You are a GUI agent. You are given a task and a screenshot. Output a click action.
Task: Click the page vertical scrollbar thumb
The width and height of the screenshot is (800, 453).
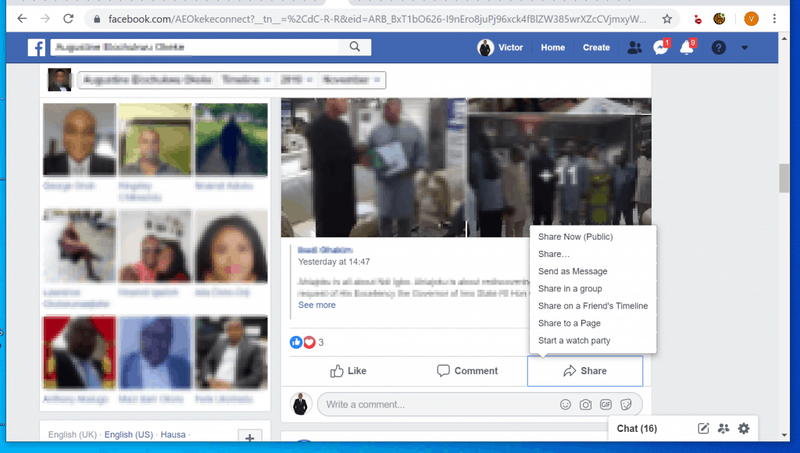(784, 178)
